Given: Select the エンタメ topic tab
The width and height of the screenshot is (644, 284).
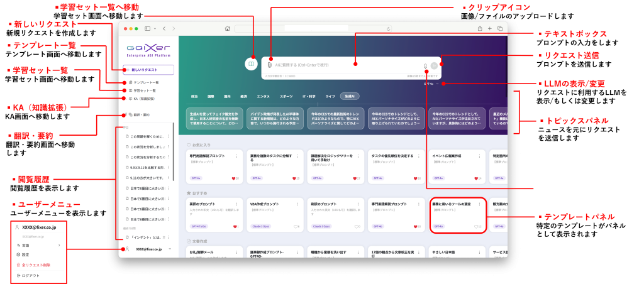Looking at the screenshot, I should [263, 96].
